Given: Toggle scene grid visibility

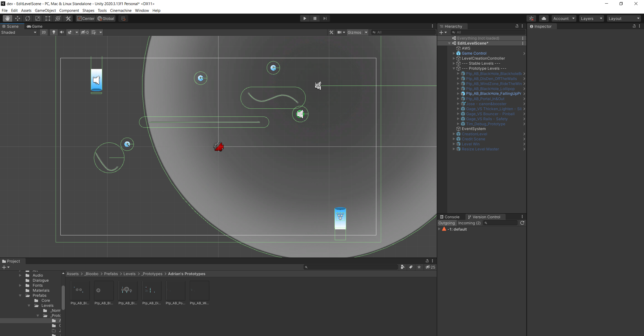Looking at the screenshot, I should [94, 32].
